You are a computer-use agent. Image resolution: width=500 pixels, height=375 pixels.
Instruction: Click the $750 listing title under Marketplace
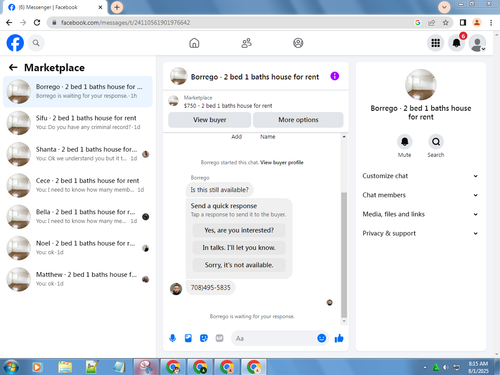click(228, 106)
